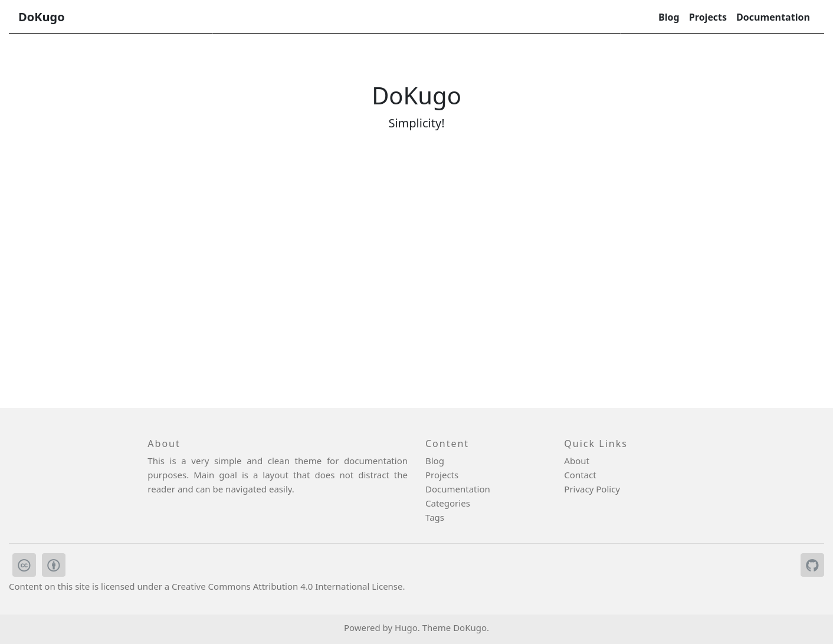Click the Attribution person icon in footer
833x644 pixels.
pos(54,565)
